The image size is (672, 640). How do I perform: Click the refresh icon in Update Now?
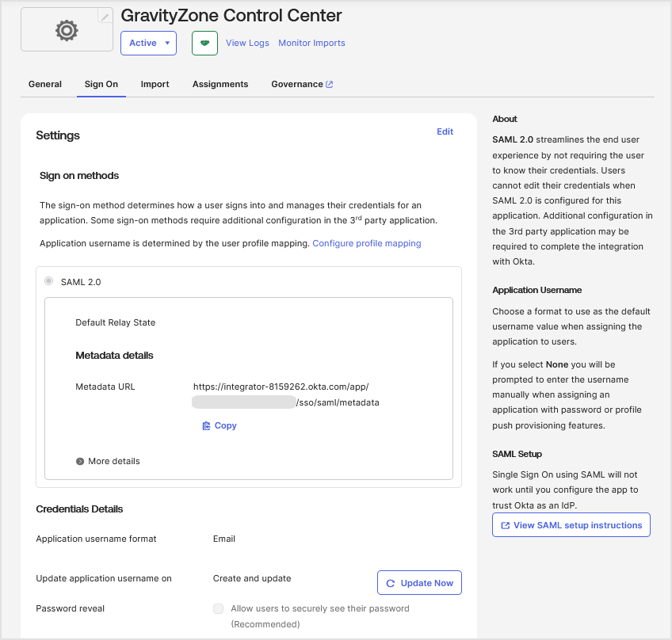pos(391,584)
